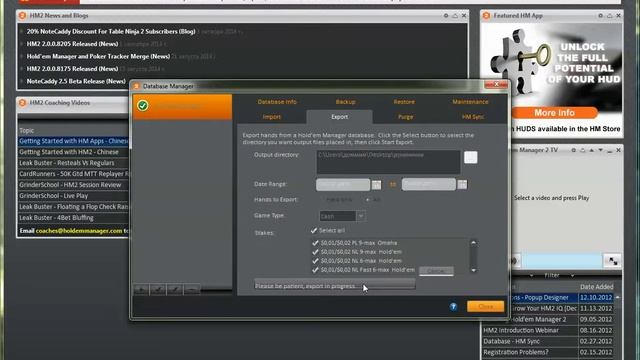The height and width of the screenshot is (360, 640).
Task: Select CardRunners - 50K Gtd MTT Replayer video
Action: tap(73, 174)
